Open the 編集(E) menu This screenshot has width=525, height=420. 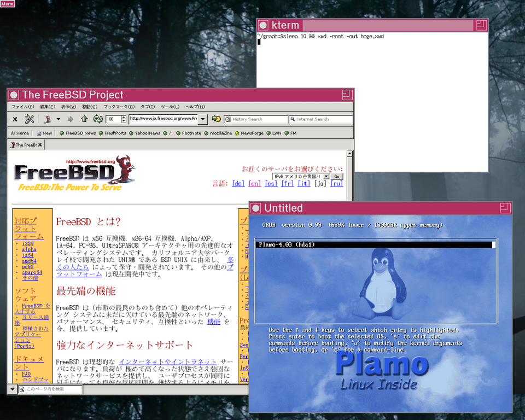tap(48, 107)
